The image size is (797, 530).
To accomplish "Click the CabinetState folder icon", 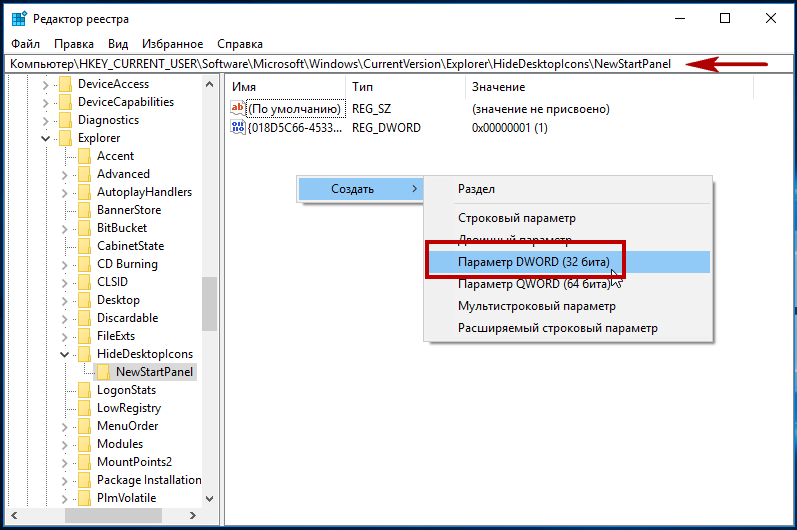I will (x=84, y=246).
